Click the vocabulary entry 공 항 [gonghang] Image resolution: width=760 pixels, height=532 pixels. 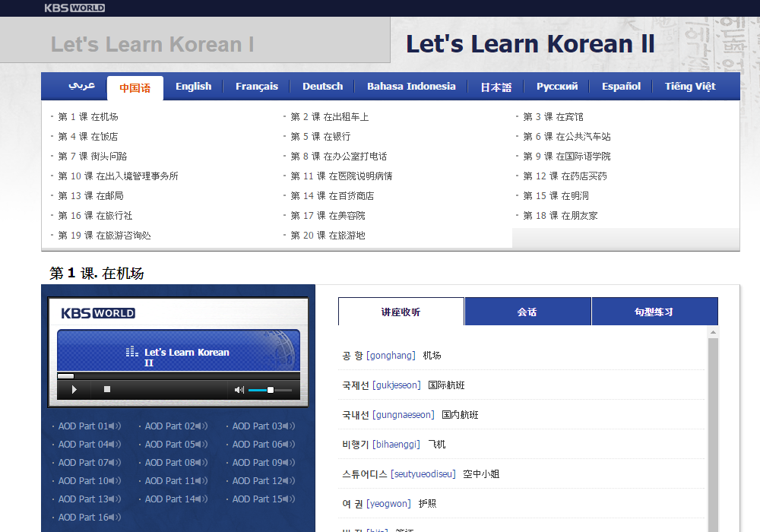(x=391, y=356)
